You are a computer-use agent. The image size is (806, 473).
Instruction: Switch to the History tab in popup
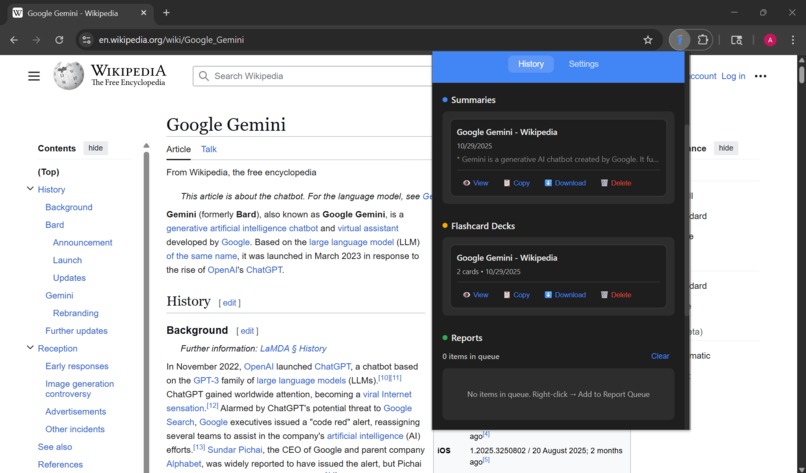(530, 64)
